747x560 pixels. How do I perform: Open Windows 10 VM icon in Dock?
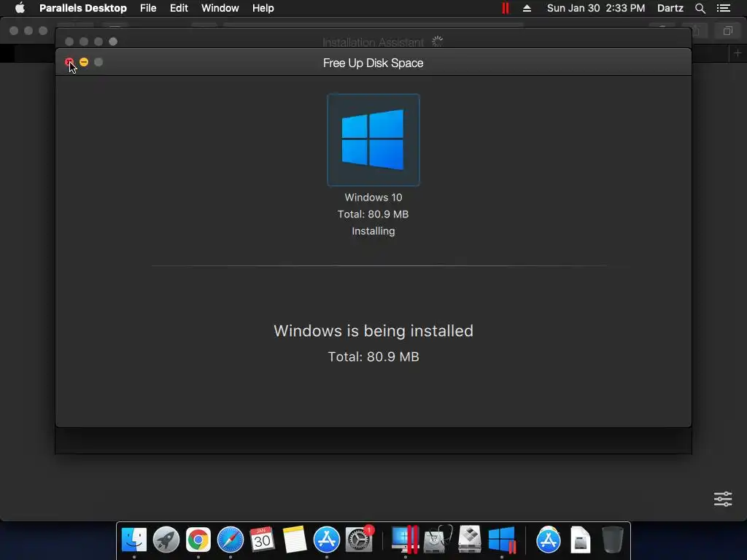(x=502, y=540)
